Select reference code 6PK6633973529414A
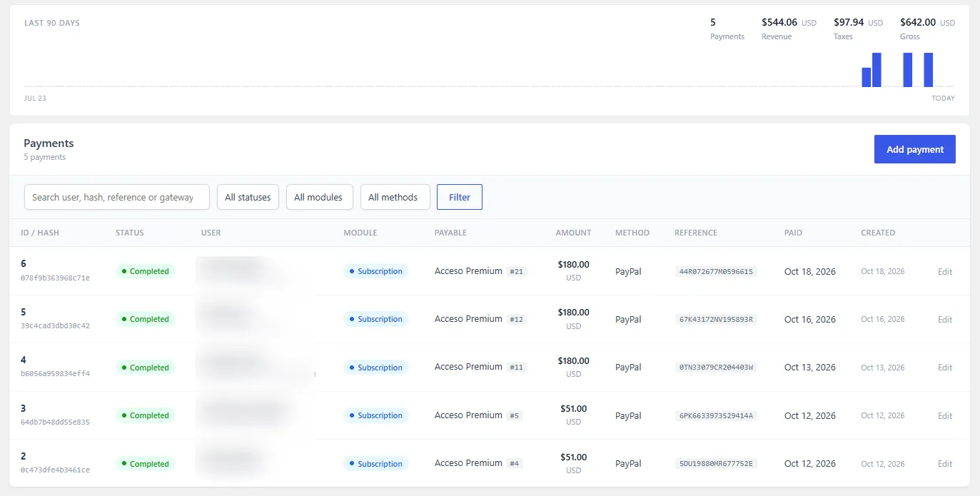 (716, 416)
